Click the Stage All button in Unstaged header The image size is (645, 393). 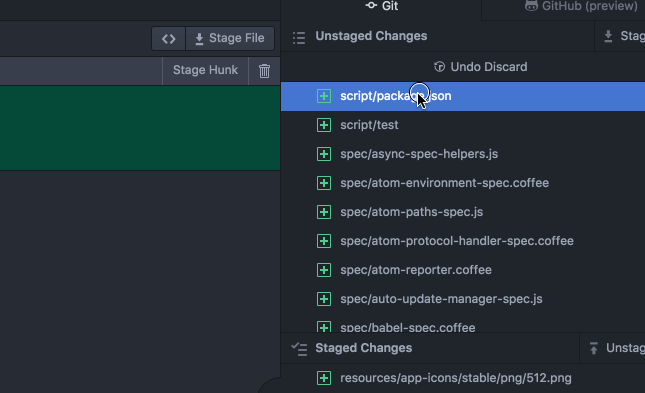tap(620, 36)
